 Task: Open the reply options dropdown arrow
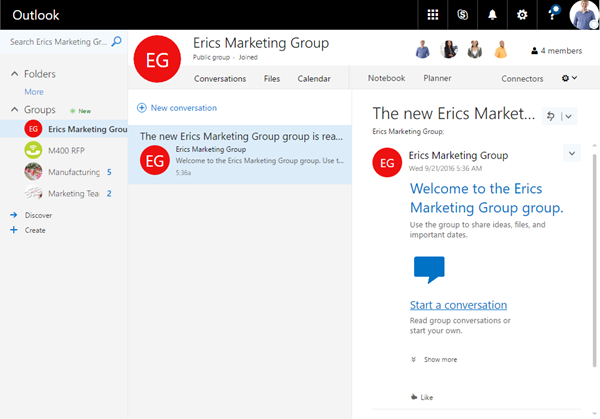(x=568, y=116)
